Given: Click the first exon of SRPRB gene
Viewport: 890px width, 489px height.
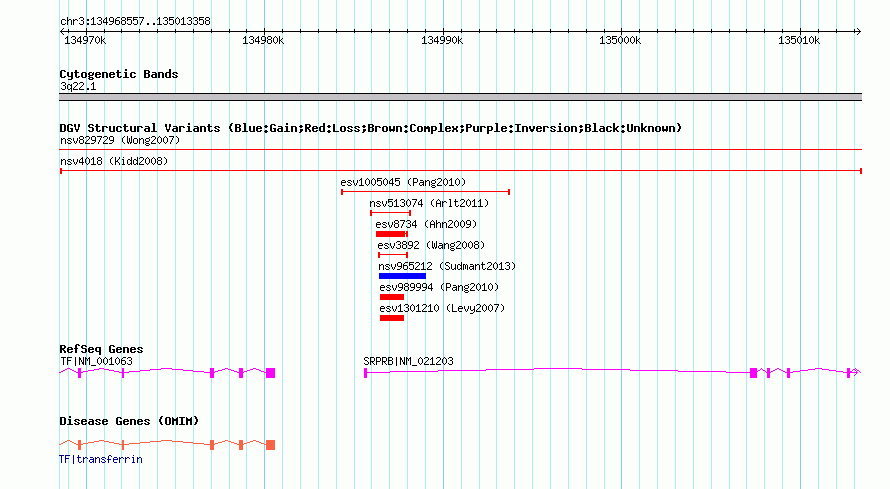Looking at the screenshot, I should (366, 373).
